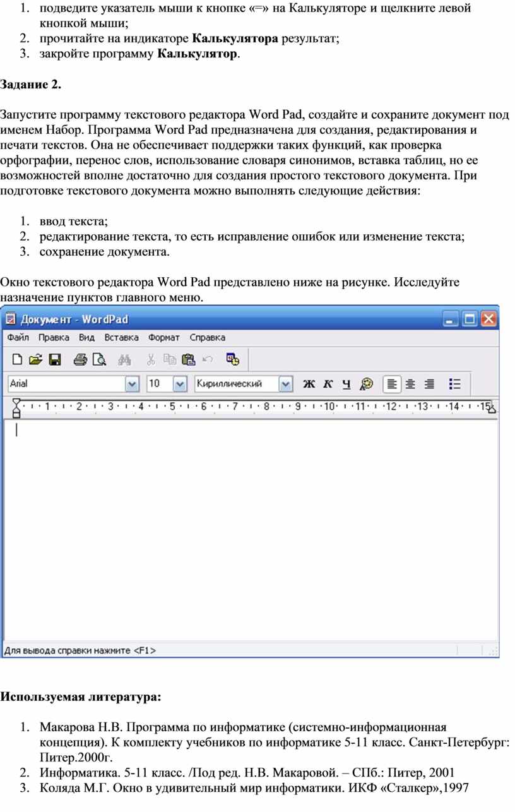The width and height of the screenshot is (515, 812).
Task: Select left text alignment
Action: [x=392, y=384]
